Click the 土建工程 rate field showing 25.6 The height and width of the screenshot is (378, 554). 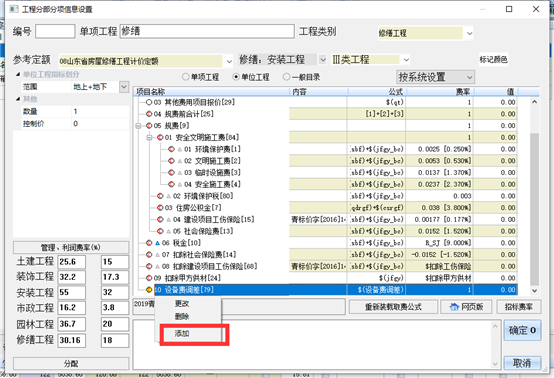tap(71, 262)
